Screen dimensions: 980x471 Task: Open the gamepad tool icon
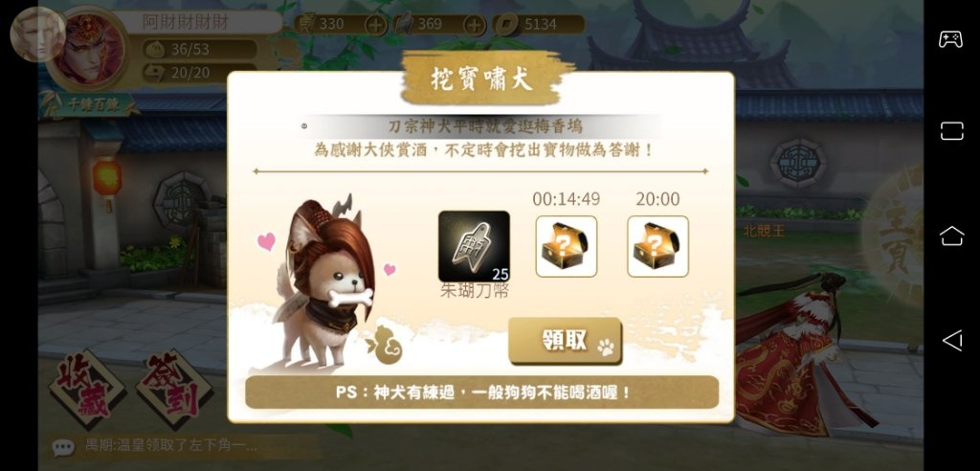point(950,39)
